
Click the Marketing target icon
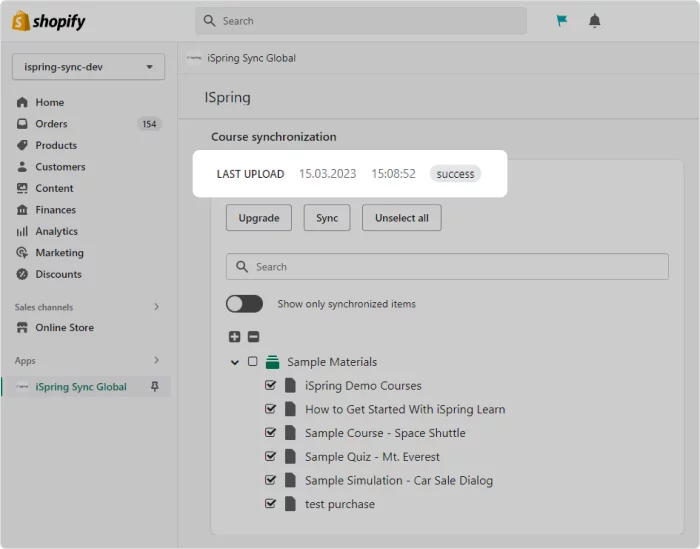tap(22, 253)
